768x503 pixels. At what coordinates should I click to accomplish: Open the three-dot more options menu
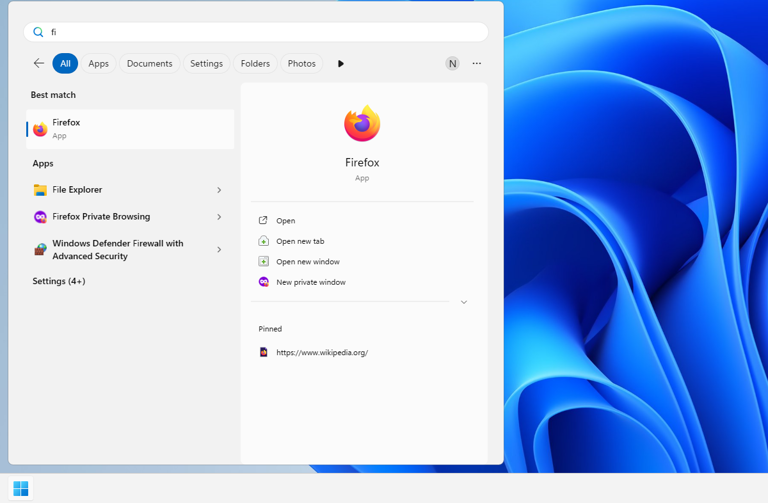click(x=477, y=63)
